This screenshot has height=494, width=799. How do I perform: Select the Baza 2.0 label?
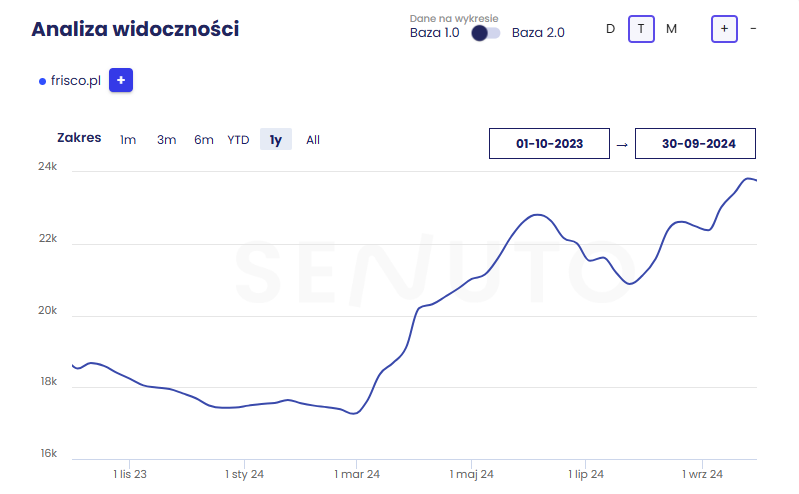pyautogui.click(x=538, y=33)
